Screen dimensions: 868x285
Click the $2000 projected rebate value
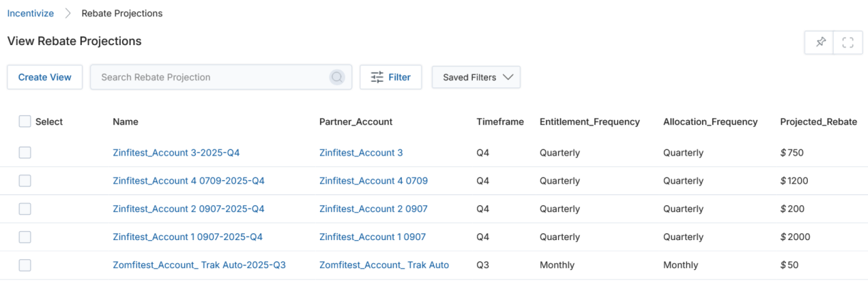click(x=795, y=237)
